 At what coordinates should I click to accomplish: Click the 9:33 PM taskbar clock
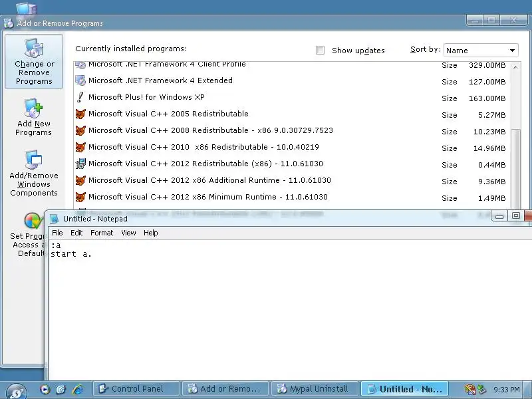507,390
